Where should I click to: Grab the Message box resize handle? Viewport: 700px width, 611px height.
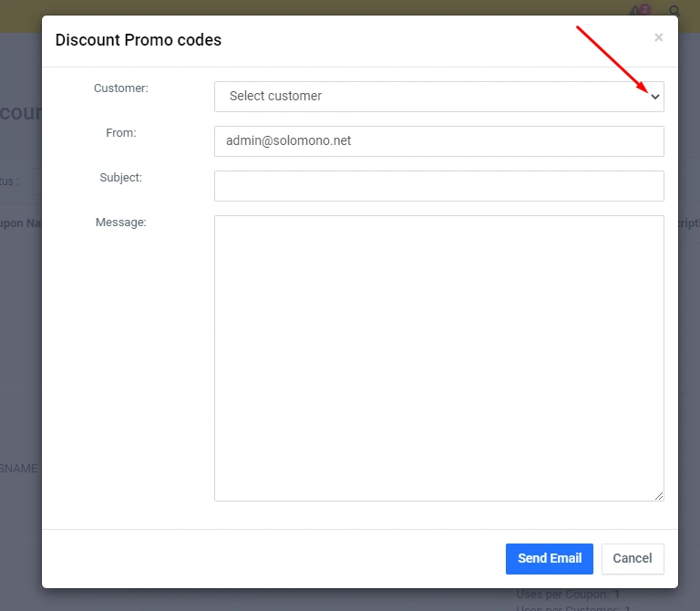point(659,496)
